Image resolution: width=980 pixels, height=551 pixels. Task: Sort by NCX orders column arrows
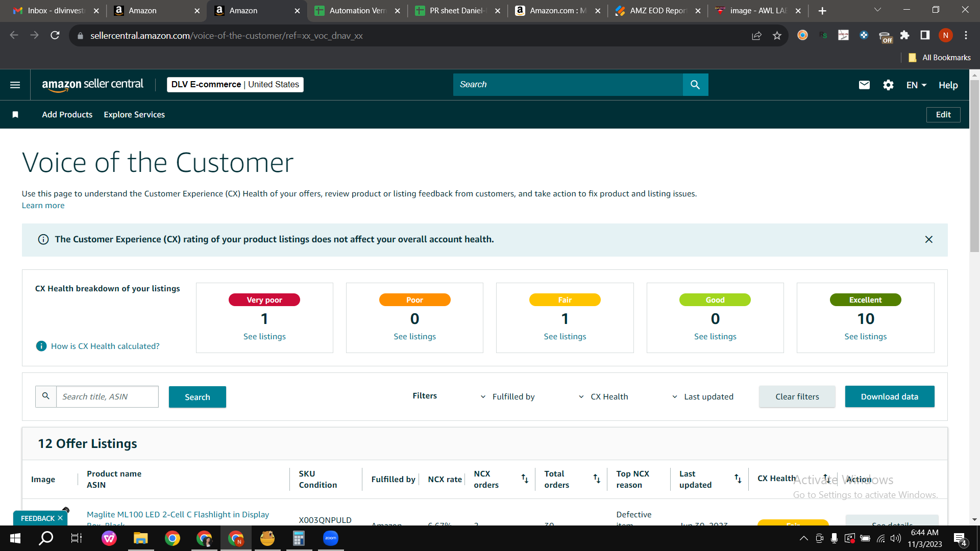click(x=525, y=479)
